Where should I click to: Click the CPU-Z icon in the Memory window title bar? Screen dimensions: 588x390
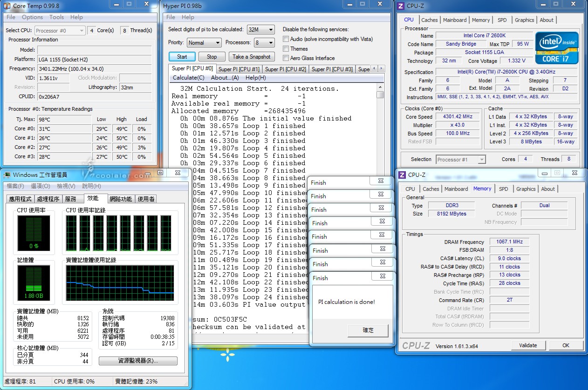tap(401, 175)
